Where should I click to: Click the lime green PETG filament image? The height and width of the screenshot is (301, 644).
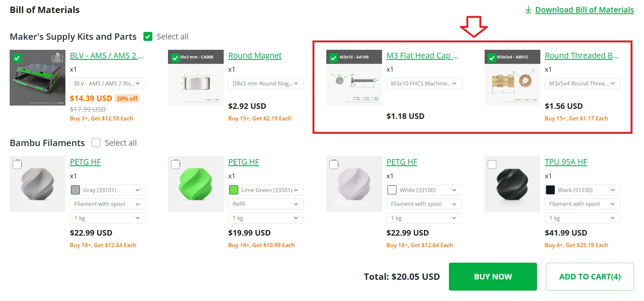click(196, 184)
